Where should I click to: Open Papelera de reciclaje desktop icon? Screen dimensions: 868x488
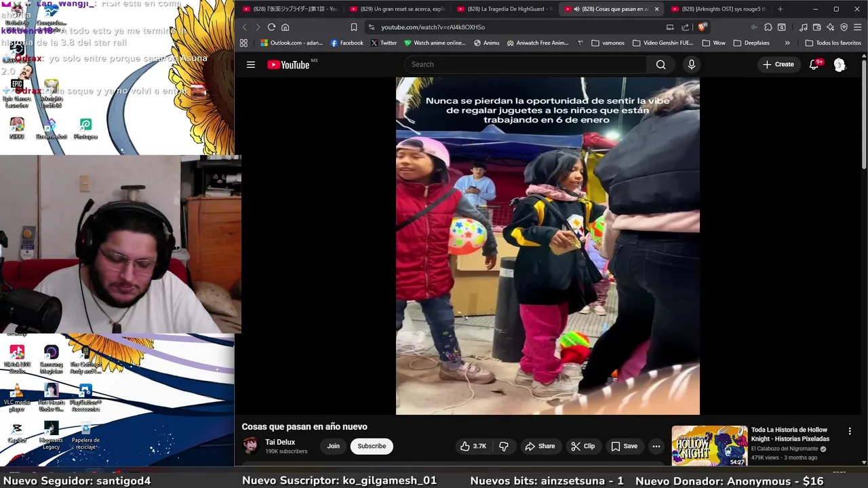tap(85, 435)
